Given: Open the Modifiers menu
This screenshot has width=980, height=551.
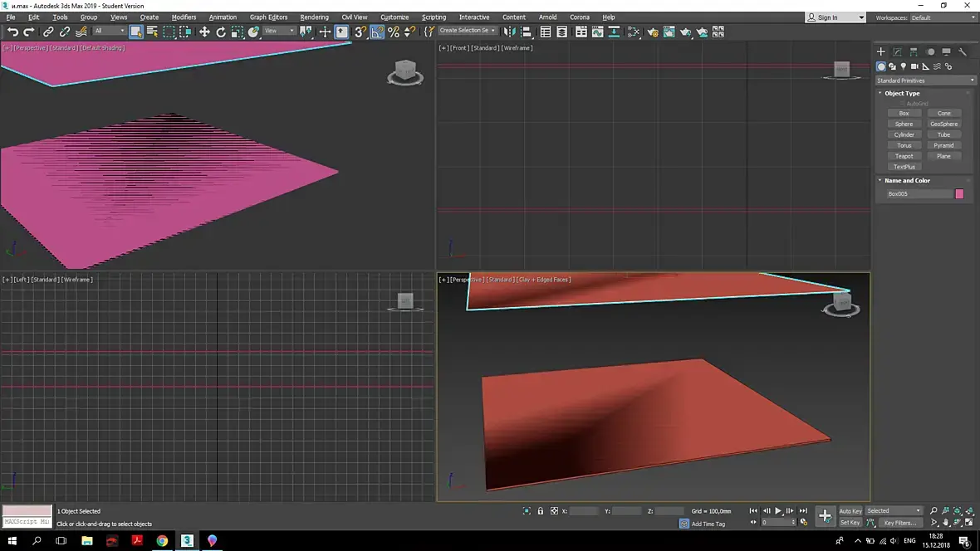Looking at the screenshot, I should click(x=184, y=17).
